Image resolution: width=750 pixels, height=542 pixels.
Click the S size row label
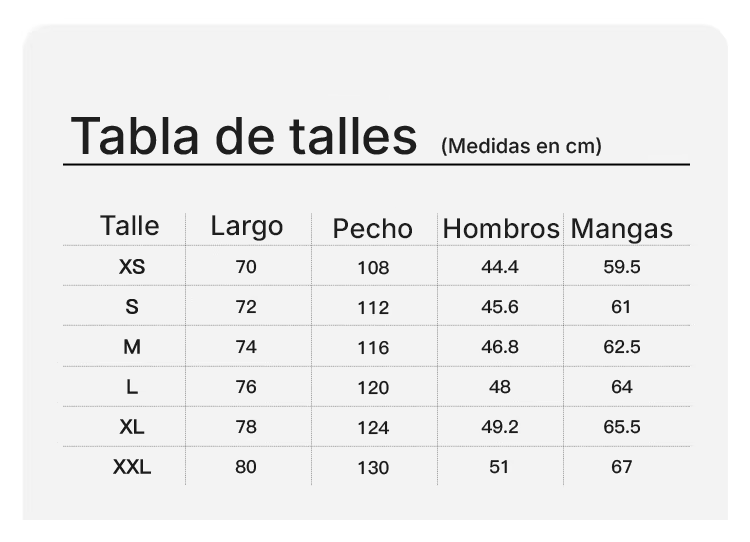pyautogui.click(x=132, y=307)
